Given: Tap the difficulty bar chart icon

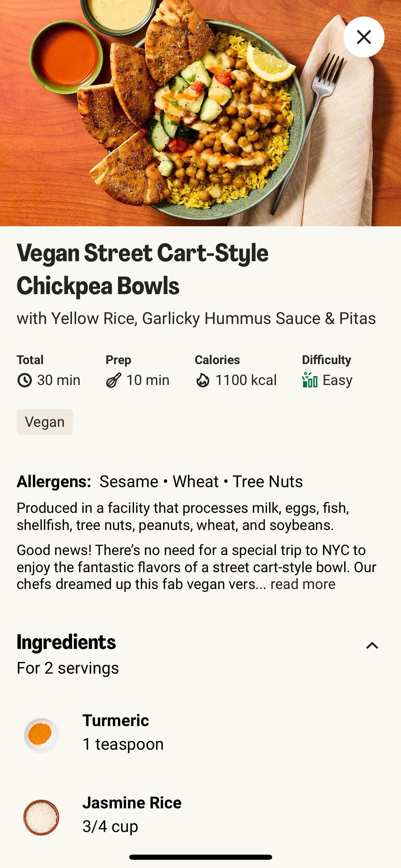Looking at the screenshot, I should tap(309, 380).
